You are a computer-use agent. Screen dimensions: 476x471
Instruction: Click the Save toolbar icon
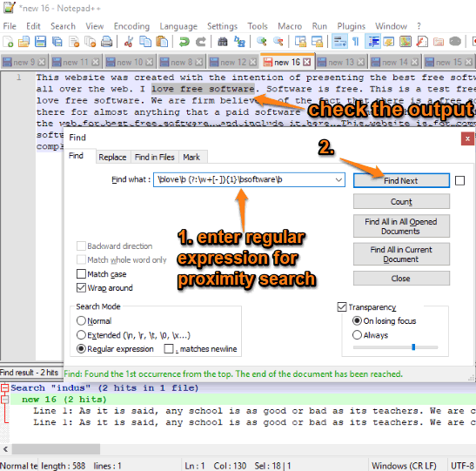[x=40, y=42]
